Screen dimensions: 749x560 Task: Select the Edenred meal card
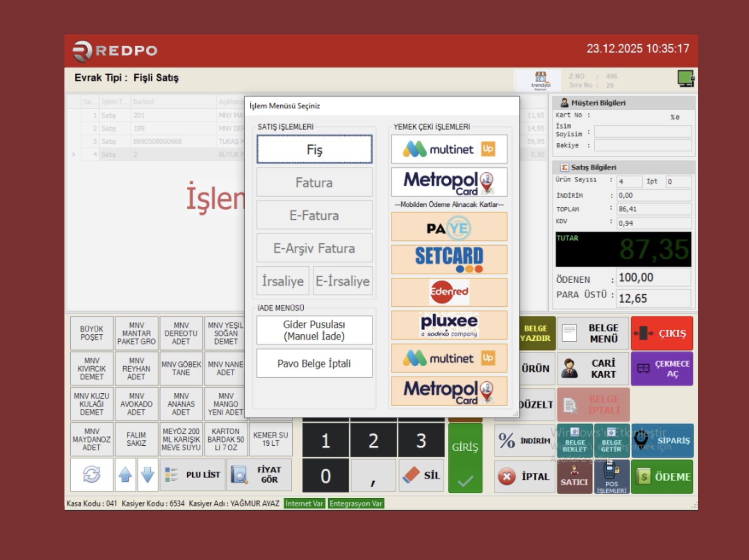[x=449, y=292]
